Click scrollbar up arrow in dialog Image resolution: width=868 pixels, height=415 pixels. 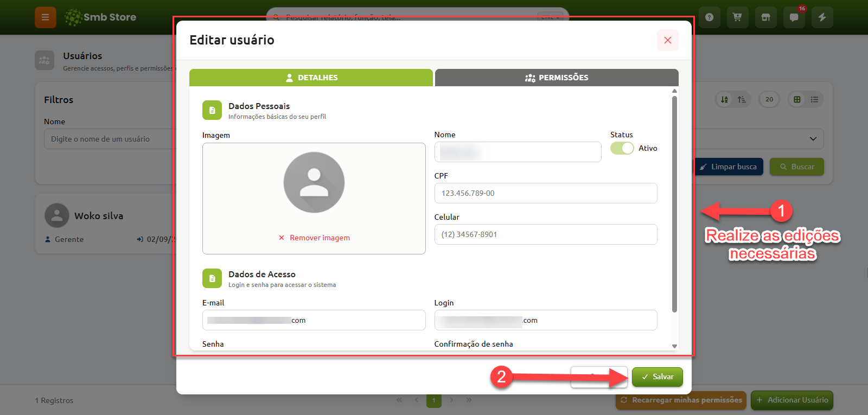pyautogui.click(x=674, y=91)
